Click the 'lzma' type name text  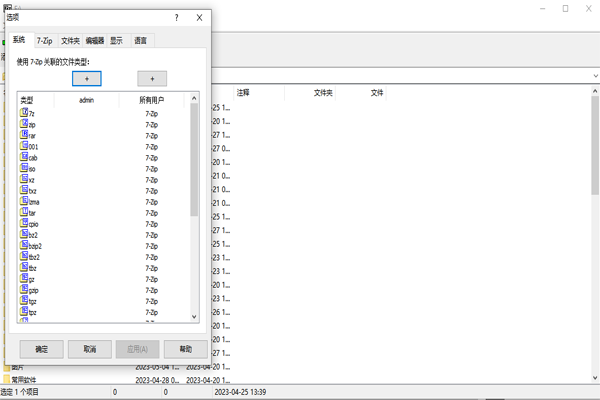coord(34,202)
